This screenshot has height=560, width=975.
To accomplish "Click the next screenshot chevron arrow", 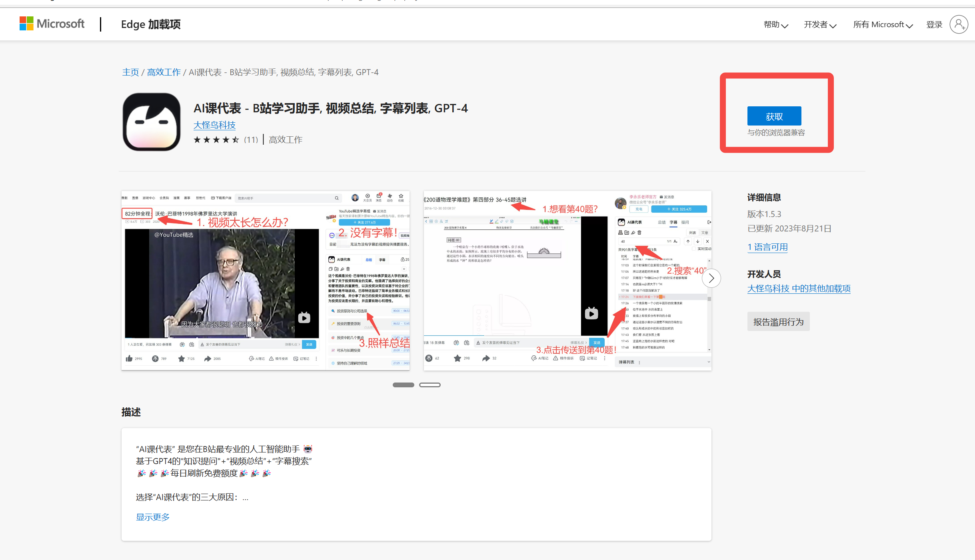I will [711, 279].
